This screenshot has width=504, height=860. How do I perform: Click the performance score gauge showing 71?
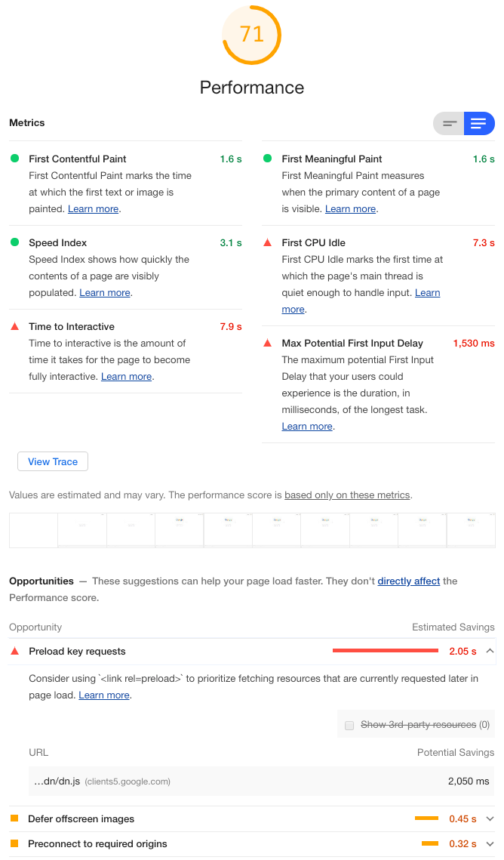pyautogui.click(x=252, y=35)
